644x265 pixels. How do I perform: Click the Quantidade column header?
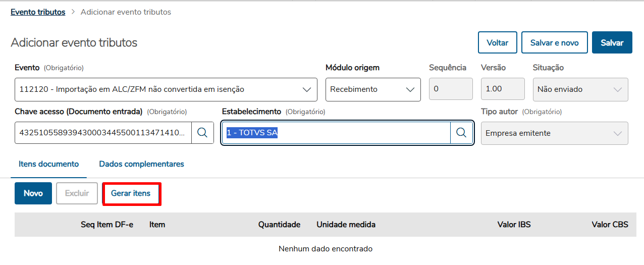279,225
